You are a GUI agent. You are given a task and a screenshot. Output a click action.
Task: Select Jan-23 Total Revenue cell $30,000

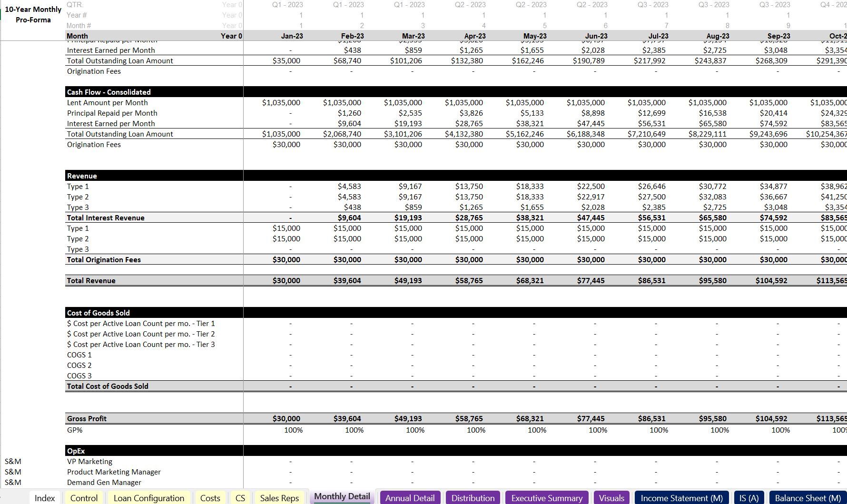(286, 280)
